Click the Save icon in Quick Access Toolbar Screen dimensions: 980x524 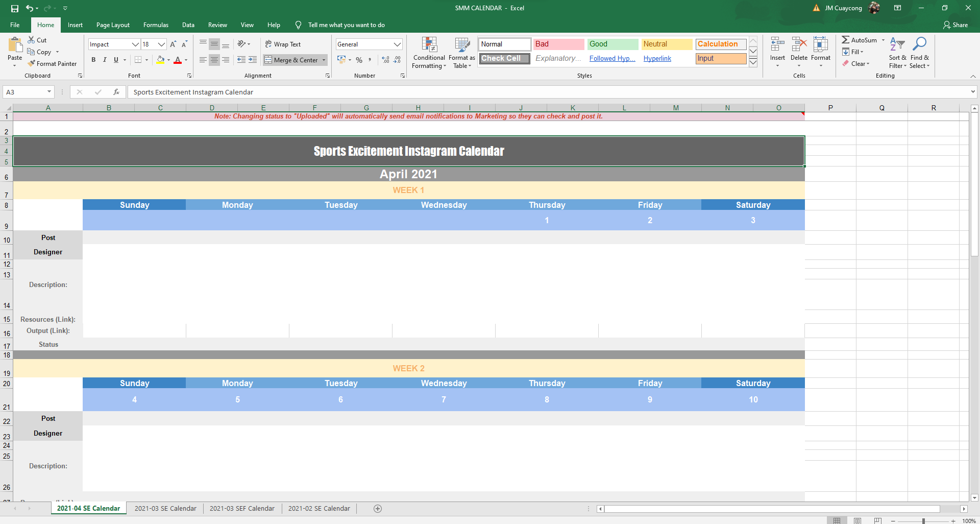point(15,8)
